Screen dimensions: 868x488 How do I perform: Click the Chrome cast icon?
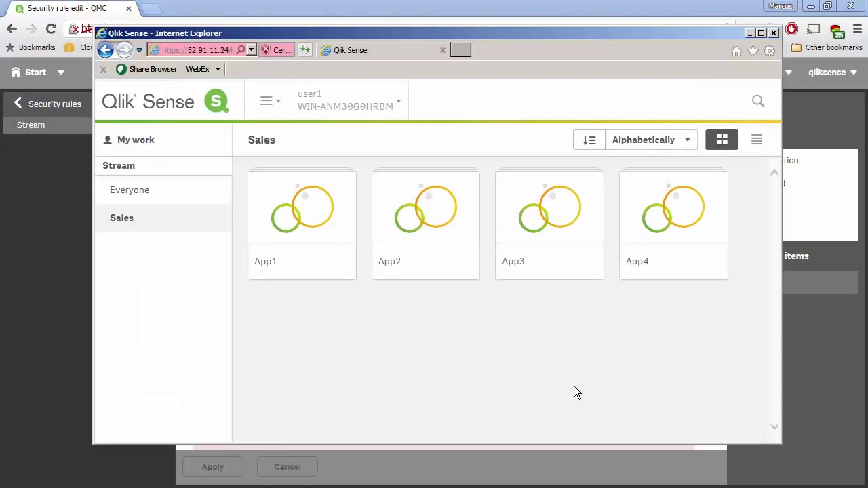coord(814,29)
